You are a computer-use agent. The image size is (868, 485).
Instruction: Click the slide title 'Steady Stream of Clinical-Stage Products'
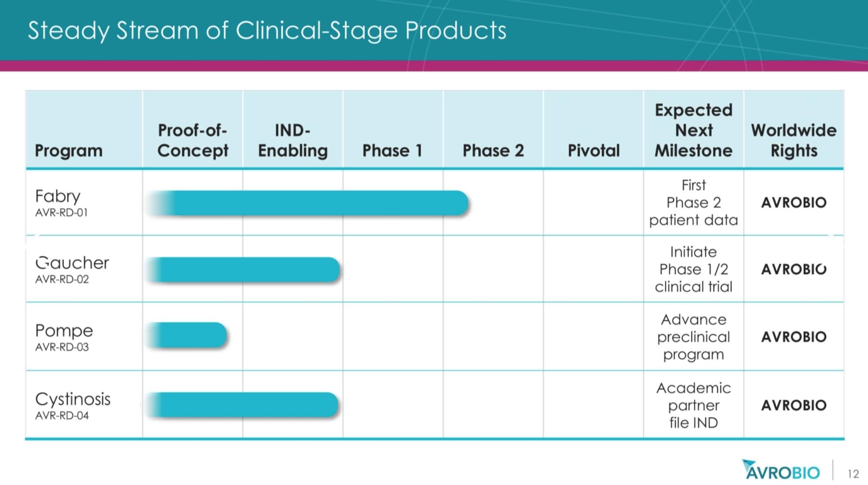coord(267,30)
